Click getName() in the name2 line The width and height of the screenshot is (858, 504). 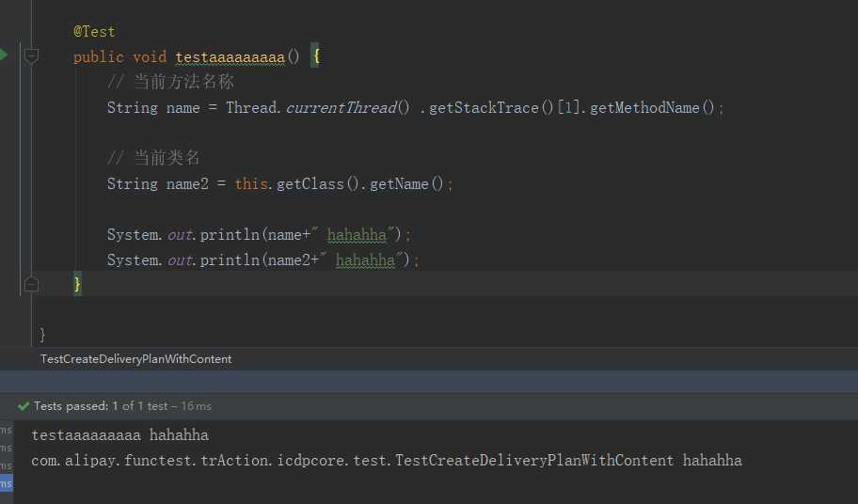tap(406, 183)
